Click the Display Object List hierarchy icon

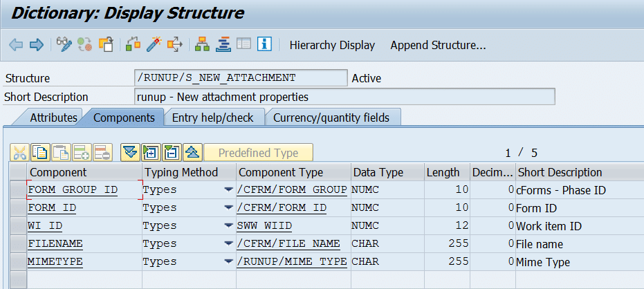point(203,45)
